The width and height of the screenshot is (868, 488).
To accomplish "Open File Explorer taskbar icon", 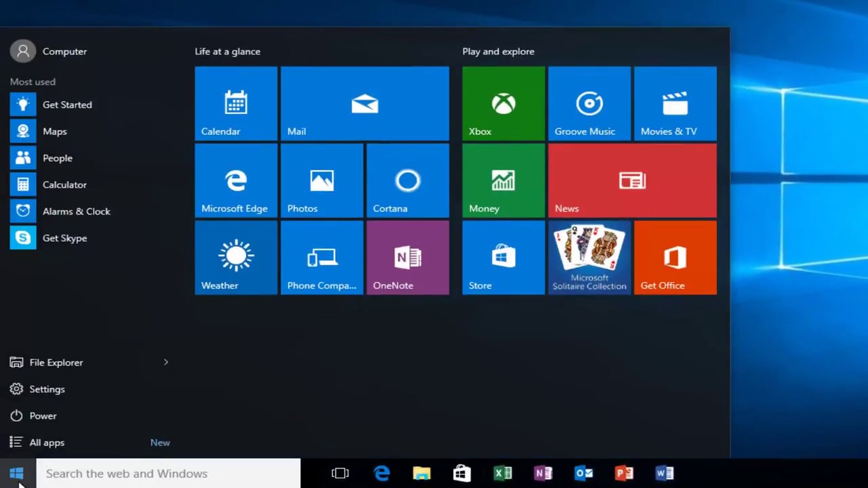I will (422, 473).
